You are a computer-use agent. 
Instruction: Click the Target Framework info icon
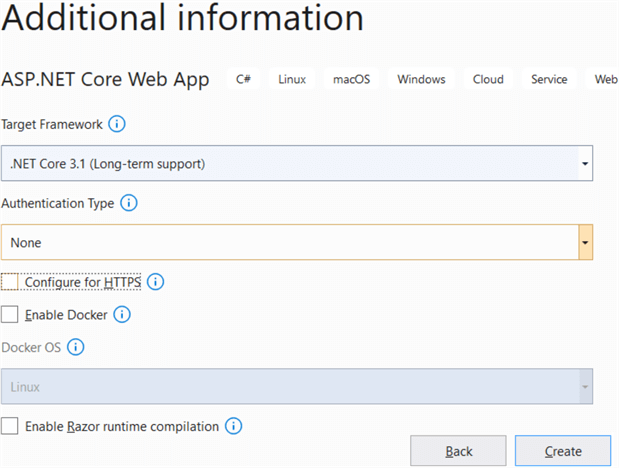coord(117,124)
